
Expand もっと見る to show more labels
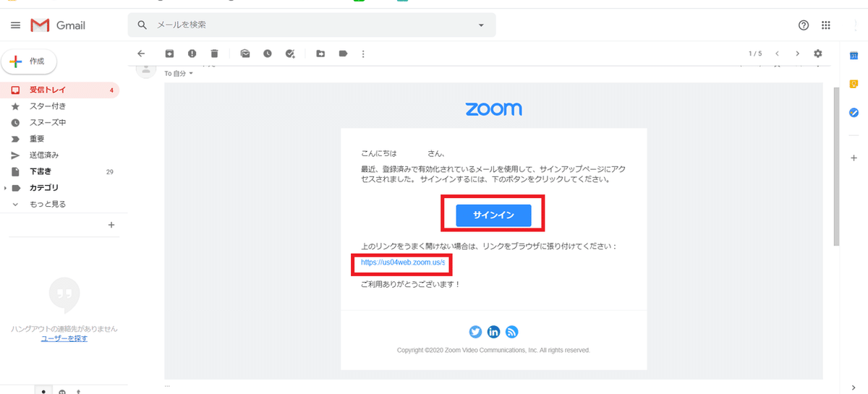[x=47, y=204]
